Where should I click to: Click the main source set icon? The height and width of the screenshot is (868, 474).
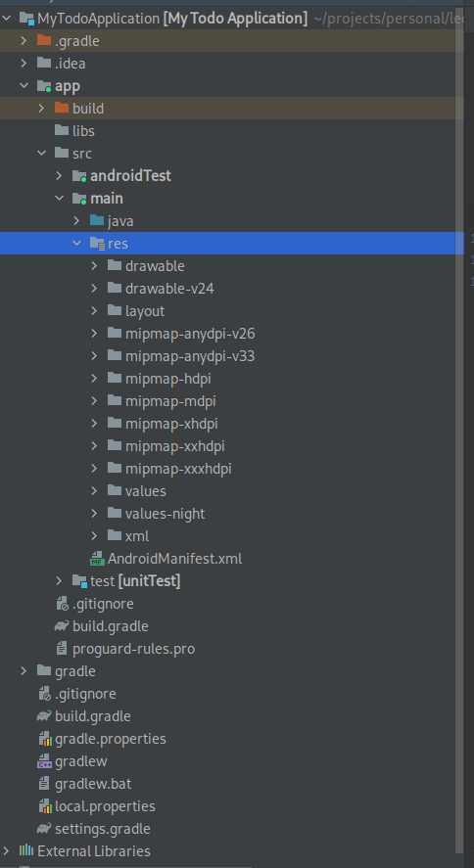(79, 199)
